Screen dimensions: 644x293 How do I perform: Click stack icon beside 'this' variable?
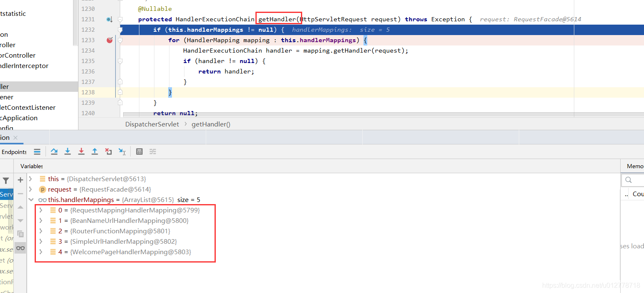pyautogui.click(x=42, y=179)
